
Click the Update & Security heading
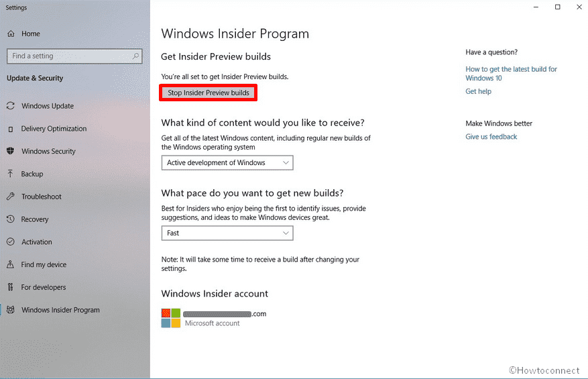click(35, 78)
